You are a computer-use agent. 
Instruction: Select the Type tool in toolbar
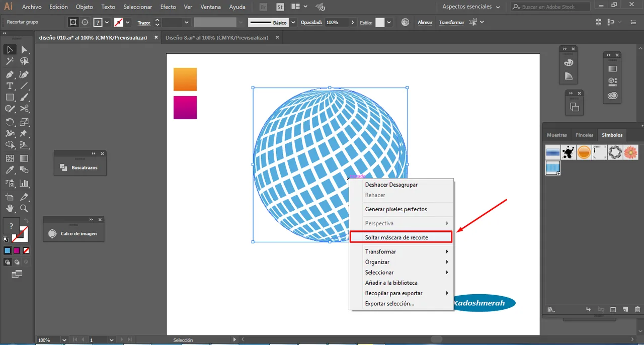click(10, 86)
